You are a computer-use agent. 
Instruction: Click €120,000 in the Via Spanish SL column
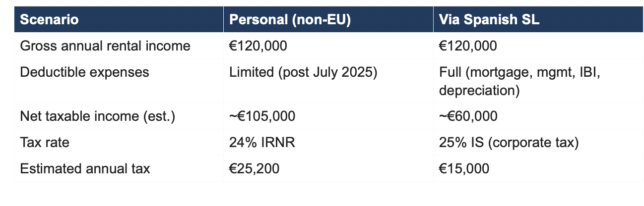coord(468,46)
